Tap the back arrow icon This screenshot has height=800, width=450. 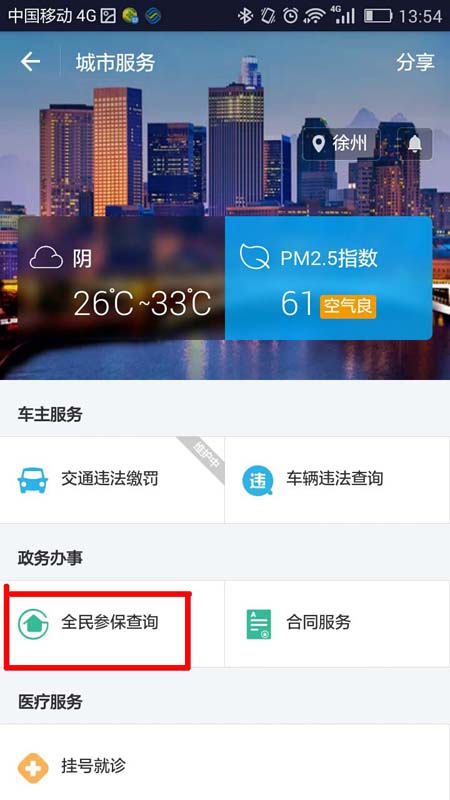30,62
